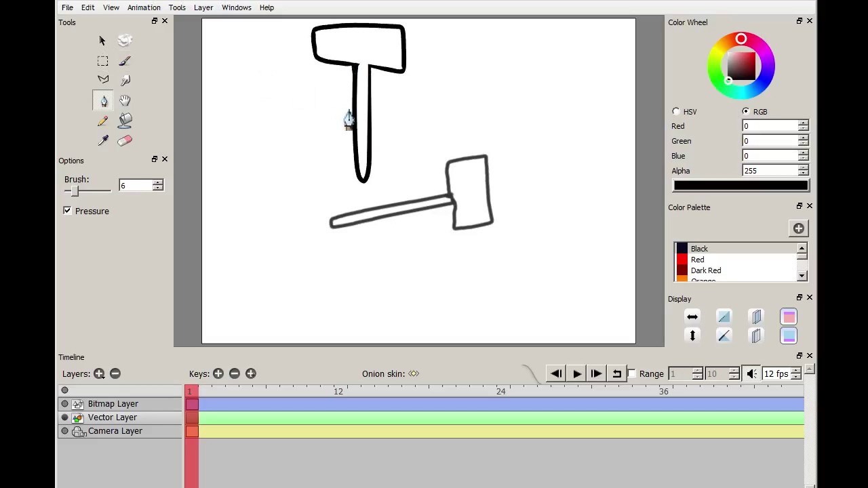The image size is (868, 488).
Task: Flip the view horizontally in Display panel
Action: tap(692, 317)
